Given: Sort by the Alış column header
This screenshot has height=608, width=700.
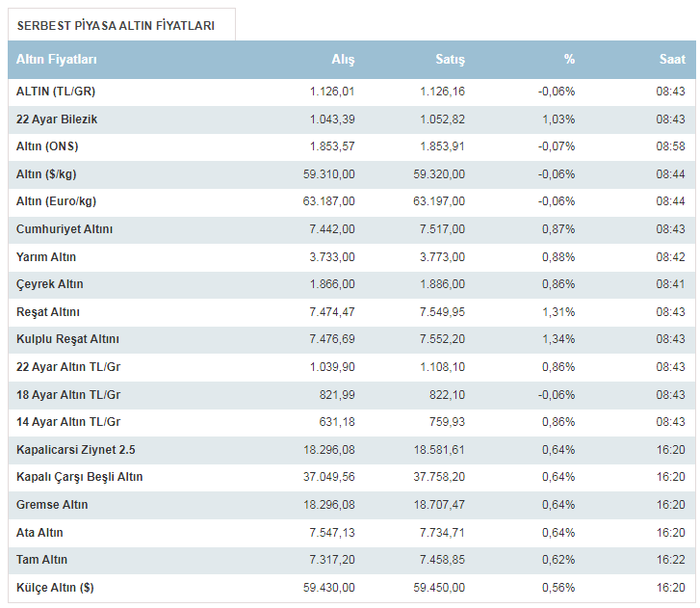Looking at the screenshot, I should [x=343, y=60].
